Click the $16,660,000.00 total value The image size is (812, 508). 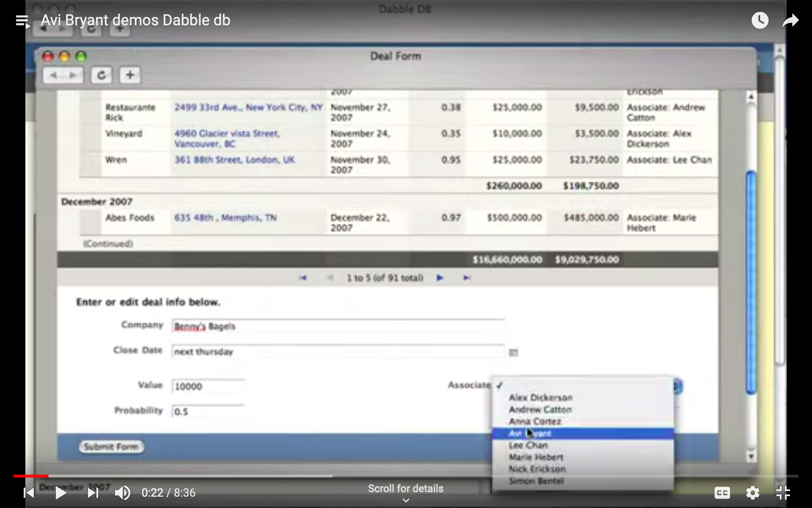[x=507, y=260]
